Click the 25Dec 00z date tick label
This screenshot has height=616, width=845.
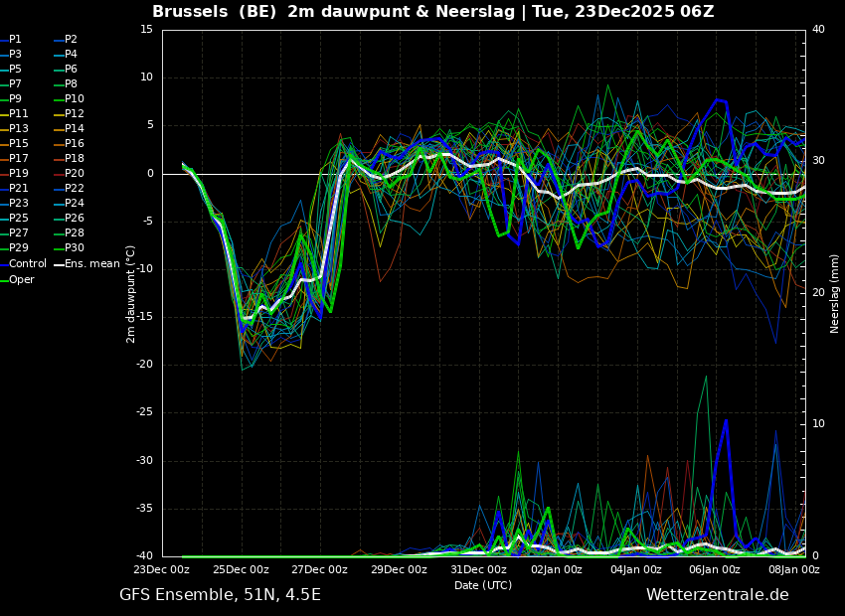pos(241,570)
